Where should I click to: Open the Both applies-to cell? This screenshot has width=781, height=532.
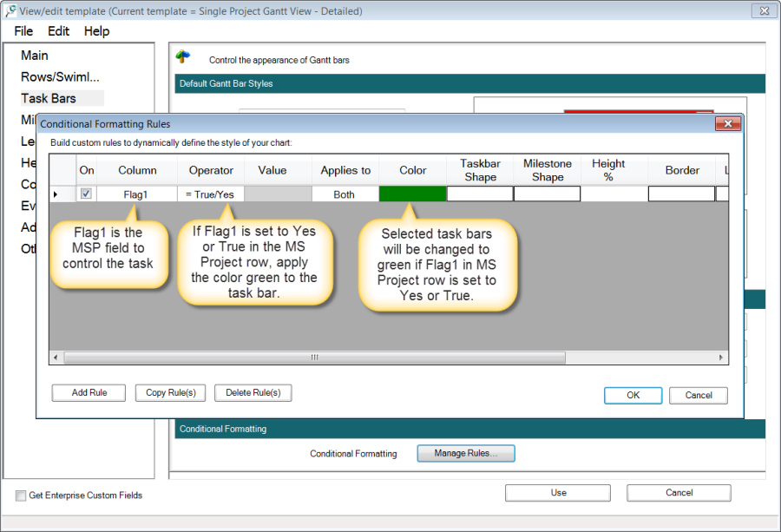coord(345,194)
